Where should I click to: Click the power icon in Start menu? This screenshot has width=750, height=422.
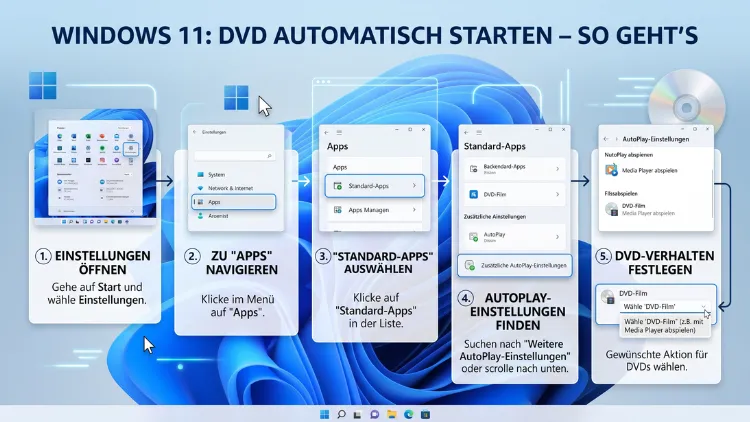(132, 211)
